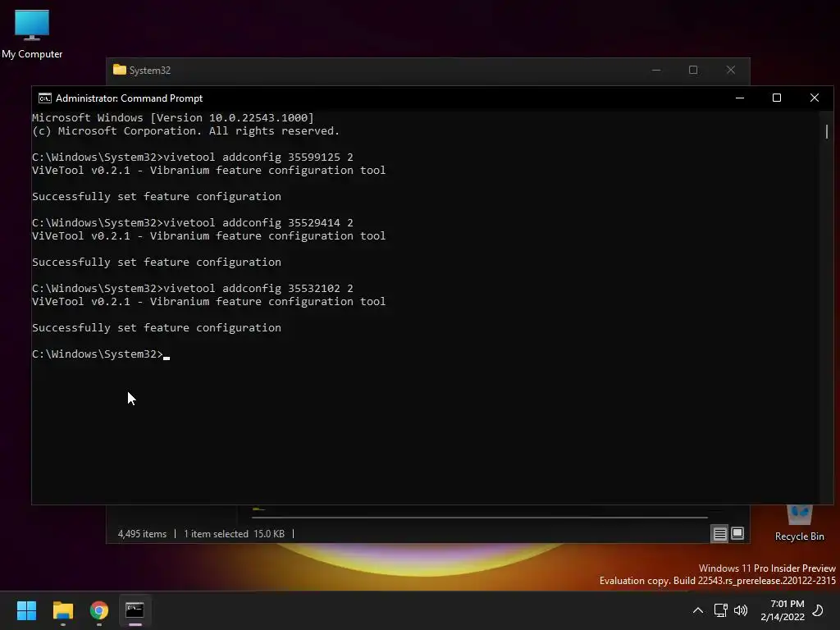Open the My Computer desktop icon

coord(32,33)
